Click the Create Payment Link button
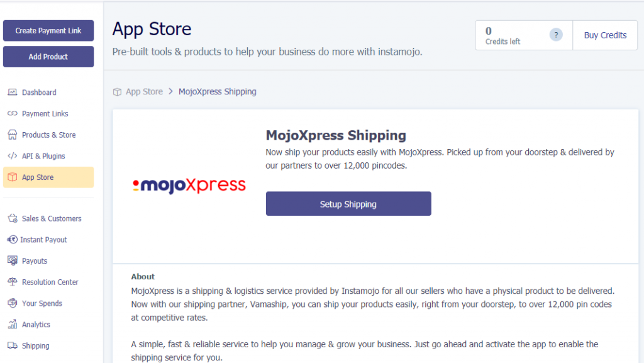Screen dimensions: 644x363 pyautogui.click(x=48, y=31)
